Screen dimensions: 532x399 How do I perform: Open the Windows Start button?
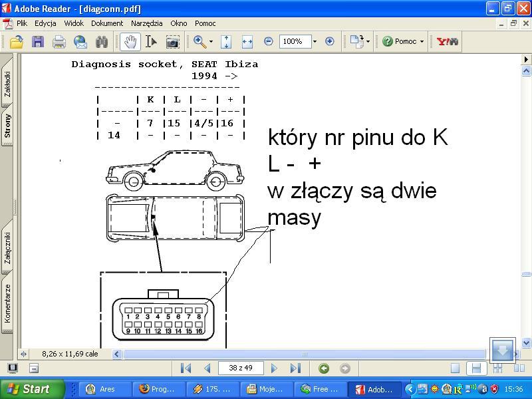click(32, 389)
